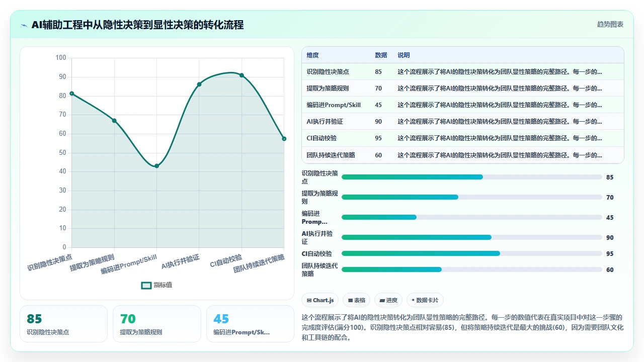Click the 进度 tag chip
The width and height of the screenshot is (644, 362).
[x=388, y=300]
